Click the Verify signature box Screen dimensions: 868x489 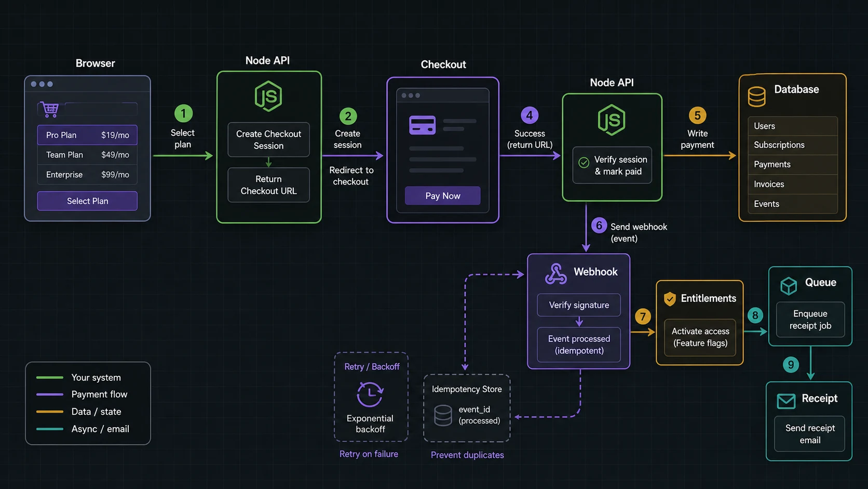click(579, 305)
